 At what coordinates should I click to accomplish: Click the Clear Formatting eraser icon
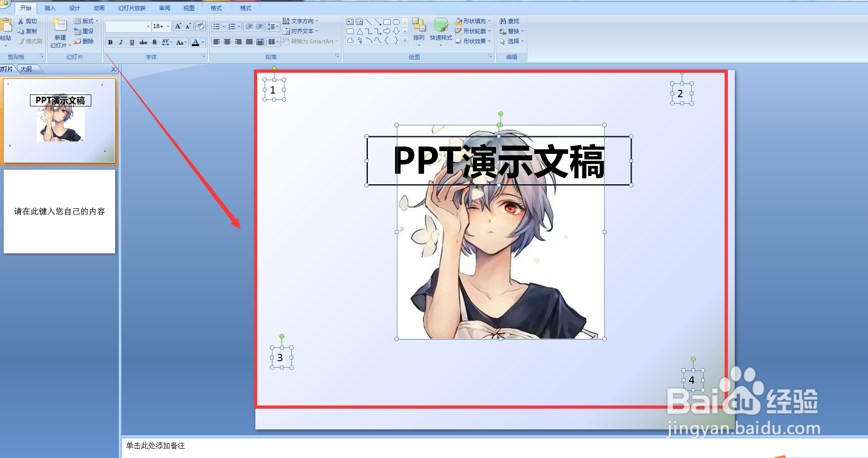(200, 26)
